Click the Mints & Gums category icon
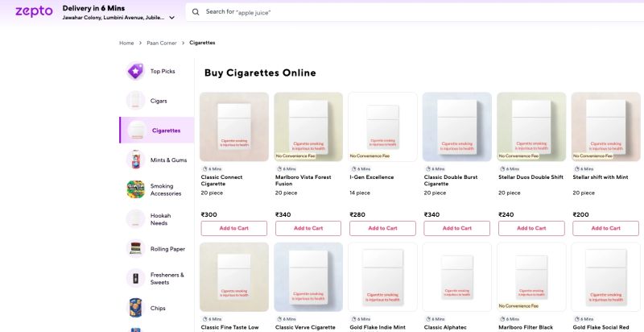The height and width of the screenshot is (332, 644). coord(135,160)
